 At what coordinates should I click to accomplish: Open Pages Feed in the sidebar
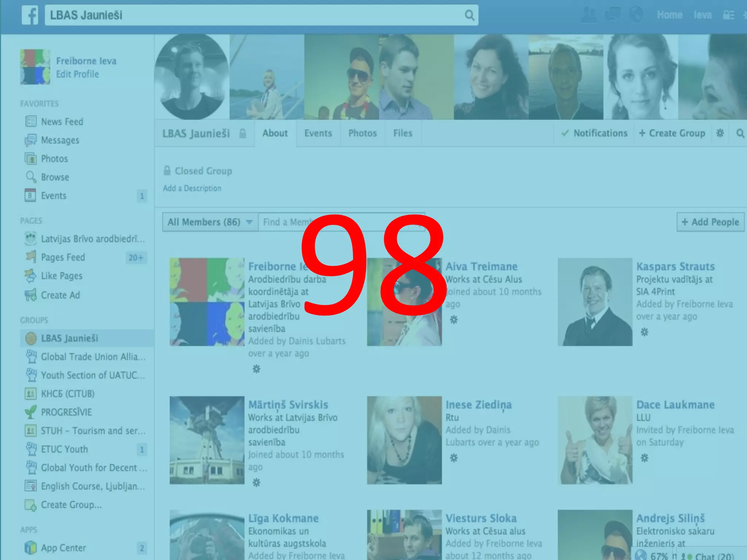63,257
